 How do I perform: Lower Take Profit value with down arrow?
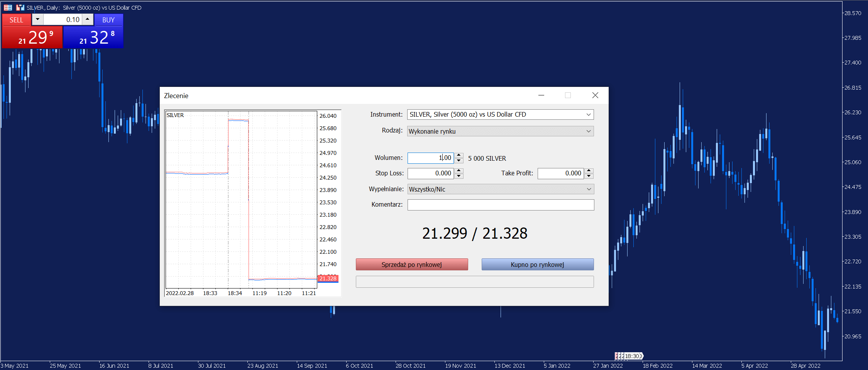tap(589, 176)
